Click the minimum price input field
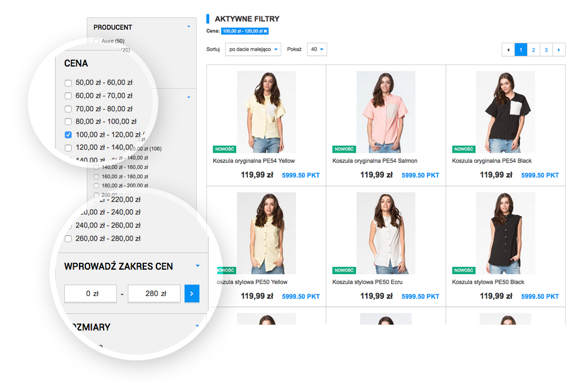 pos(91,294)
